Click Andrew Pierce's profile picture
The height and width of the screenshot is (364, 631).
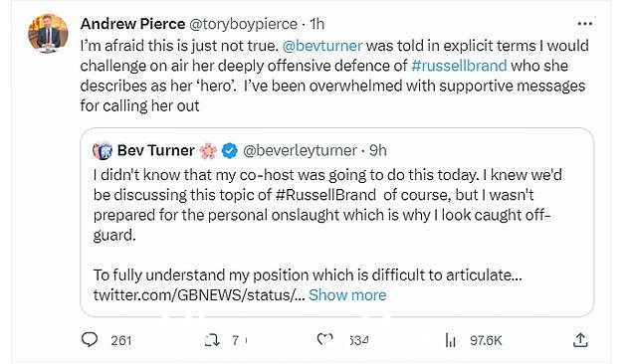pyautogui.click(x=48, y=34)
